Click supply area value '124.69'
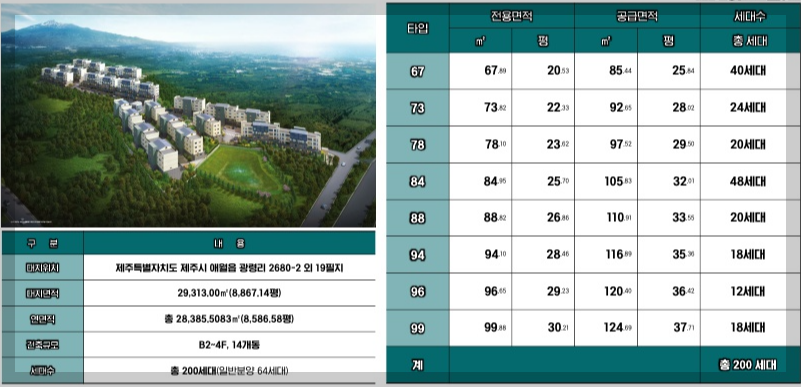 [617, 328]
